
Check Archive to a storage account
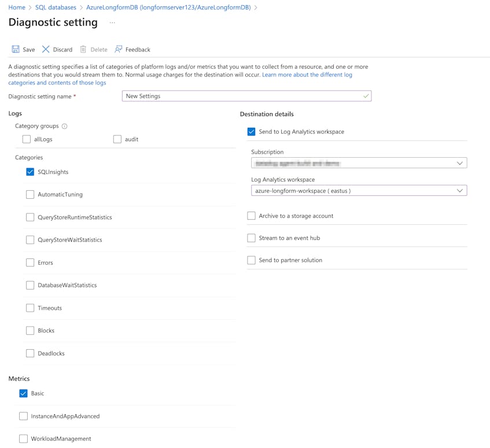pyautogui.click(x=251, y=216)
